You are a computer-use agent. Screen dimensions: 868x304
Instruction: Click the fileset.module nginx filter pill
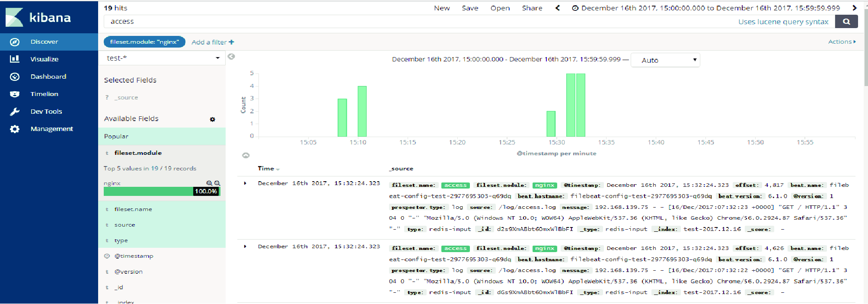pyautogui.click(x=144, y=42)
